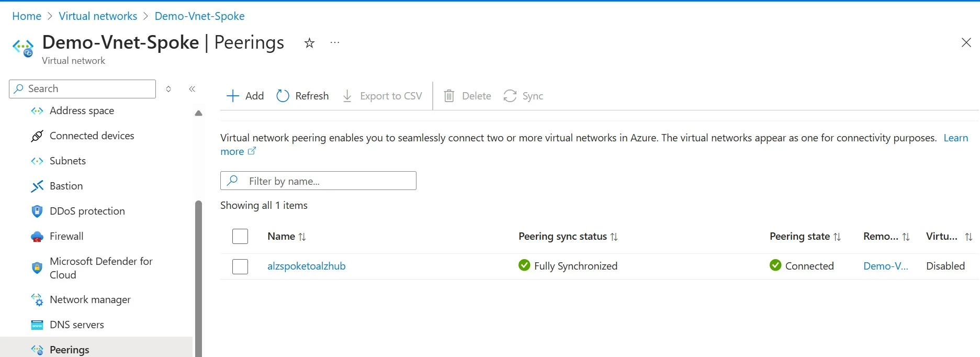The image size is (980, 357).
Task: Sort by Peering sync status column
Action: tap(568, 237)
